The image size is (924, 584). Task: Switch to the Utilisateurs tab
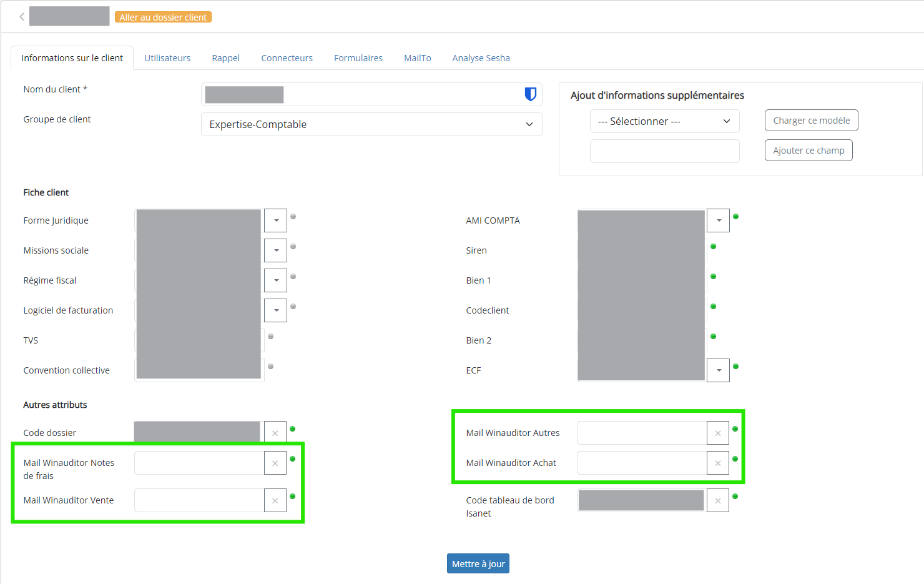(x=167, y=58)
